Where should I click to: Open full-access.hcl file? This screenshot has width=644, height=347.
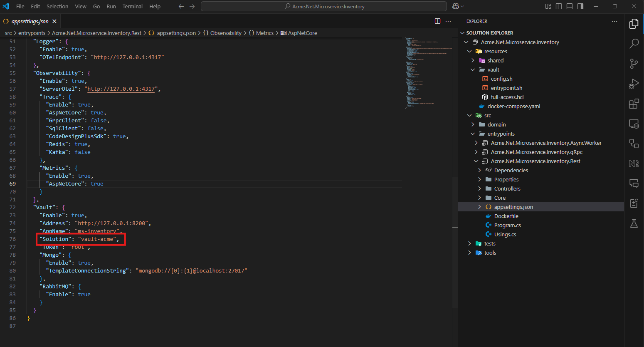541,97
